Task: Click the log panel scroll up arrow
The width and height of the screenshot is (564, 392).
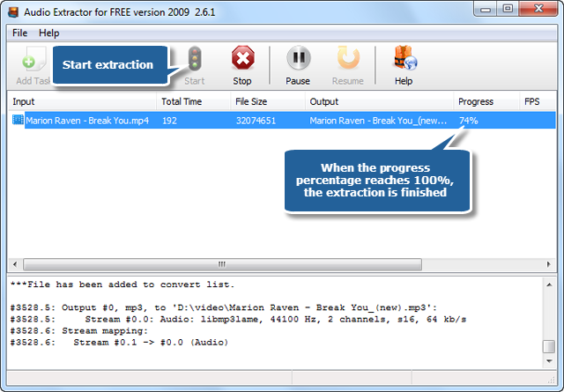Action: click(549, 285)
